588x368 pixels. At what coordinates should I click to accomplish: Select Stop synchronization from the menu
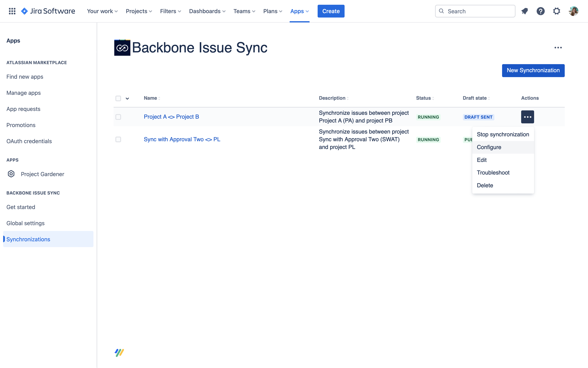[x=503, y=134]
